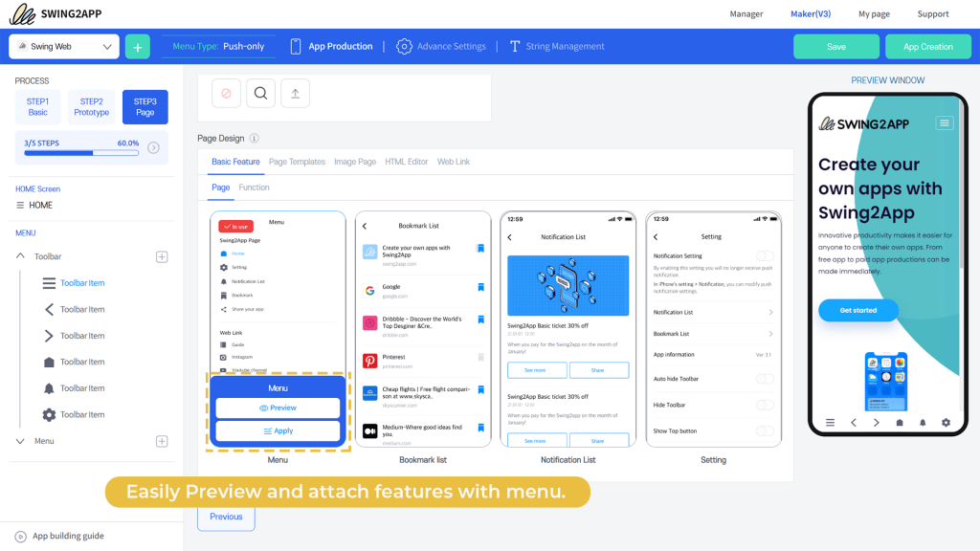The image size is (980, 551).
Task: Open Manager in top navigation
Action: (x=746, y=13)
